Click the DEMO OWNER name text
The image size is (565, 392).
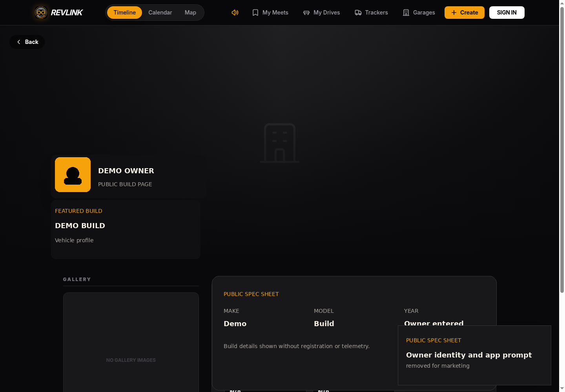126,171
